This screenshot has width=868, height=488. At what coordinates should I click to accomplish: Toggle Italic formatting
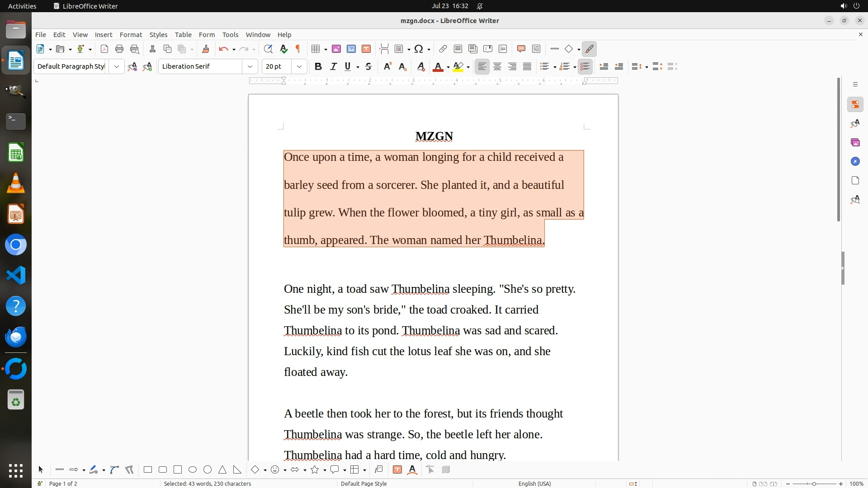pos(333,67)
